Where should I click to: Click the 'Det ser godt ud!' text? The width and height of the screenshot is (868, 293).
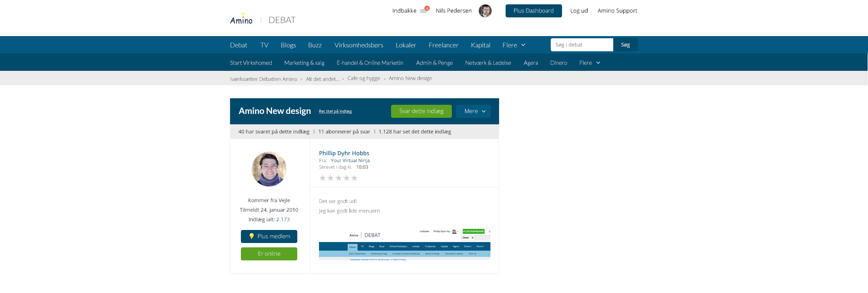click(x=338, y=201)
